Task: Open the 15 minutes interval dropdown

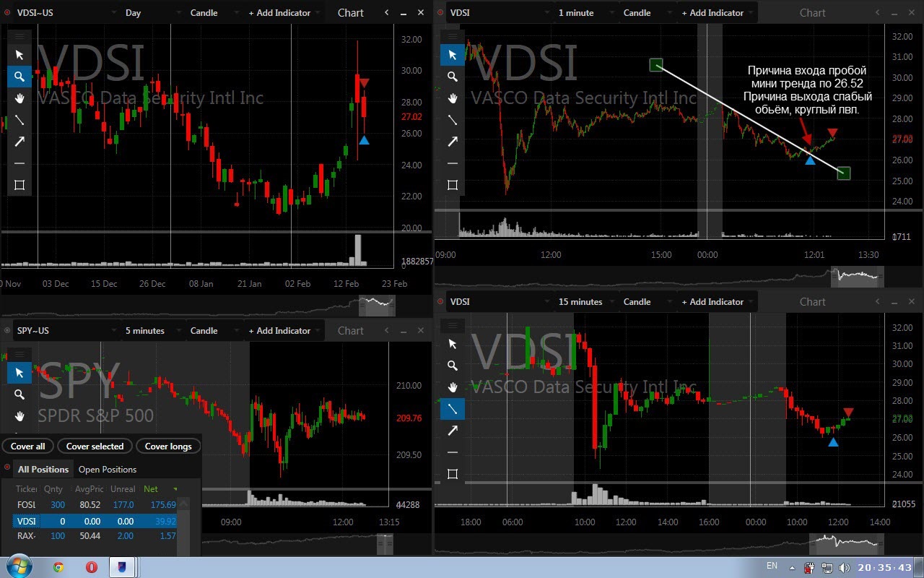Action: [585, 302]
